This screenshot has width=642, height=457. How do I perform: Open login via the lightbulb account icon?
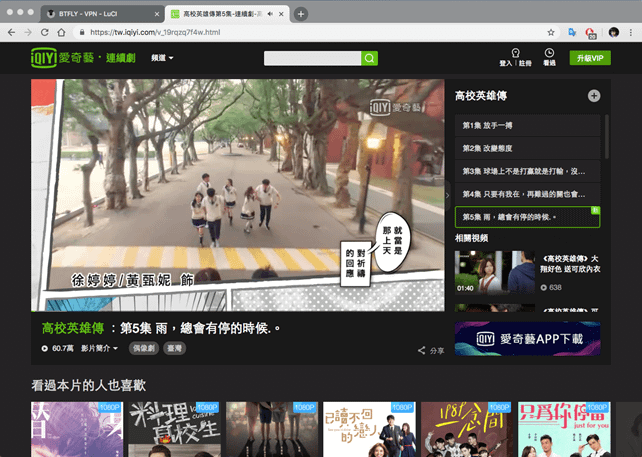(x=515, y=52)
